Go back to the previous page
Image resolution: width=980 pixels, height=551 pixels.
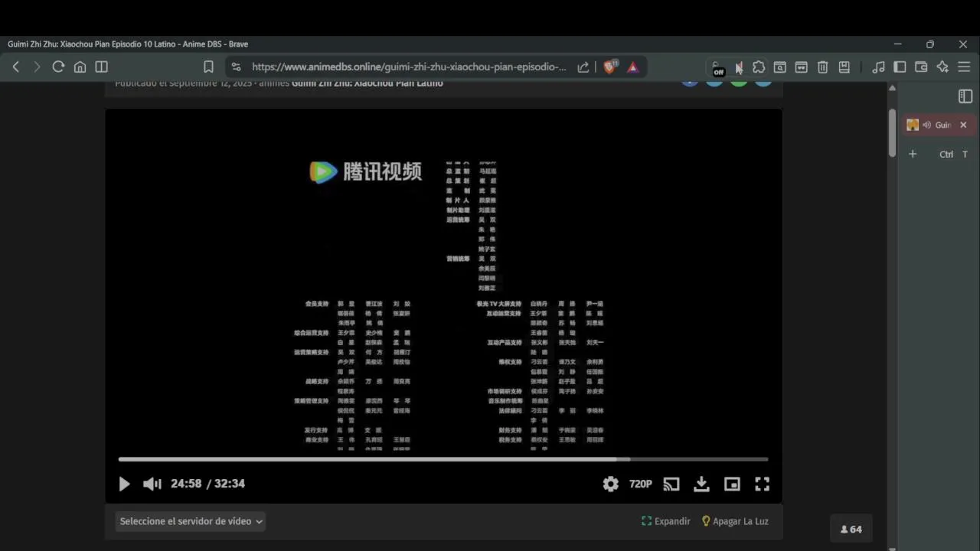click(x=15, y=67)
